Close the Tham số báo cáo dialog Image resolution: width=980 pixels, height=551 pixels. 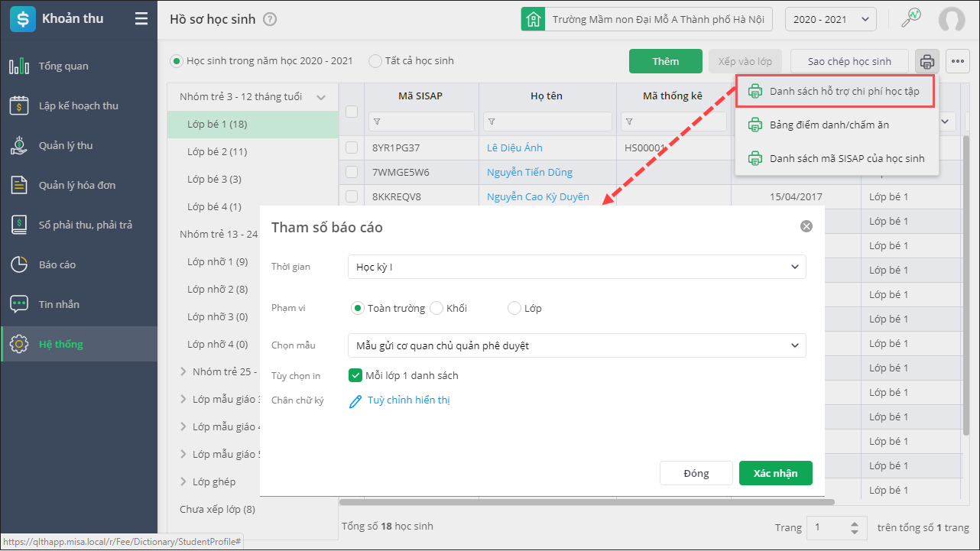pyautogui.click(x=806, y=226)
